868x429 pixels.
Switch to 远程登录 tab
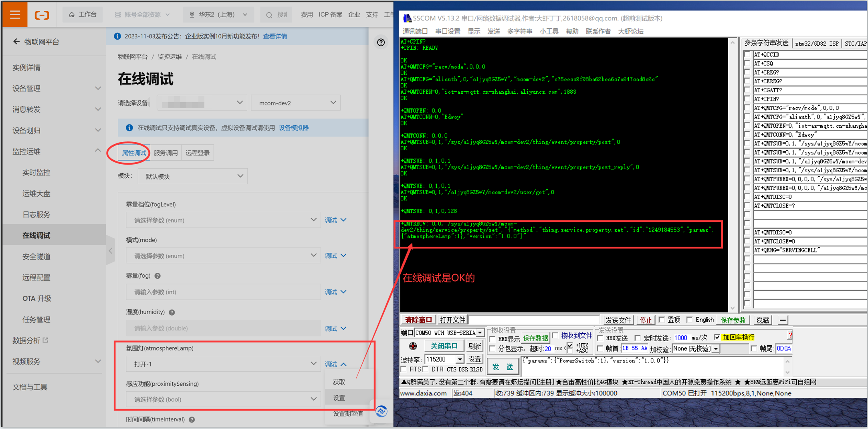pos(198,153)
